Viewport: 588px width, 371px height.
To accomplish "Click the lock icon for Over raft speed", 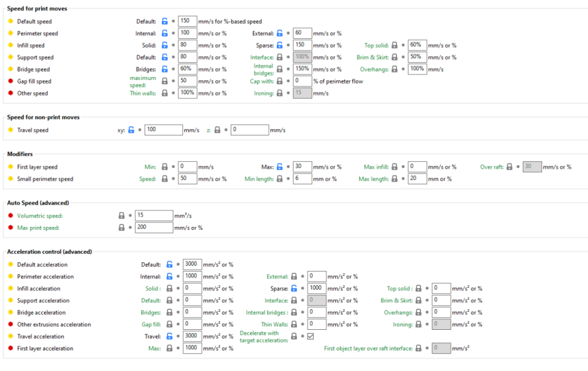I will click(x=509, y=167).
